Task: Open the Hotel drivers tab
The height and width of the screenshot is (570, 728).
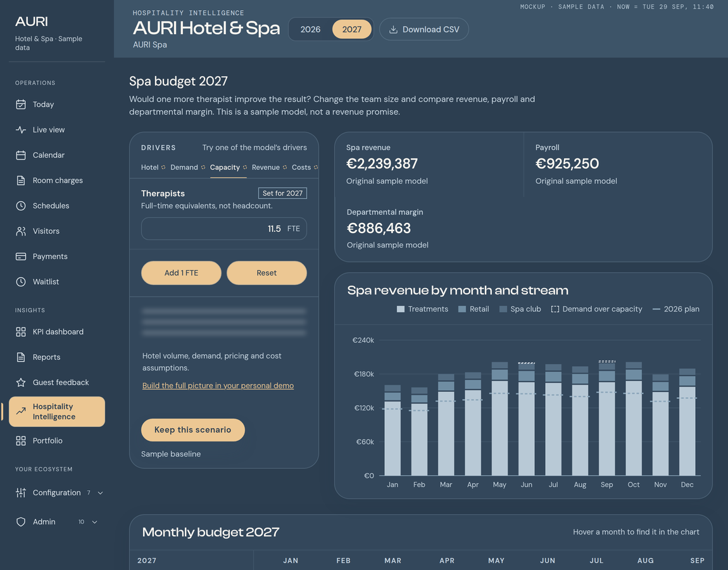Action: [153, 167]
